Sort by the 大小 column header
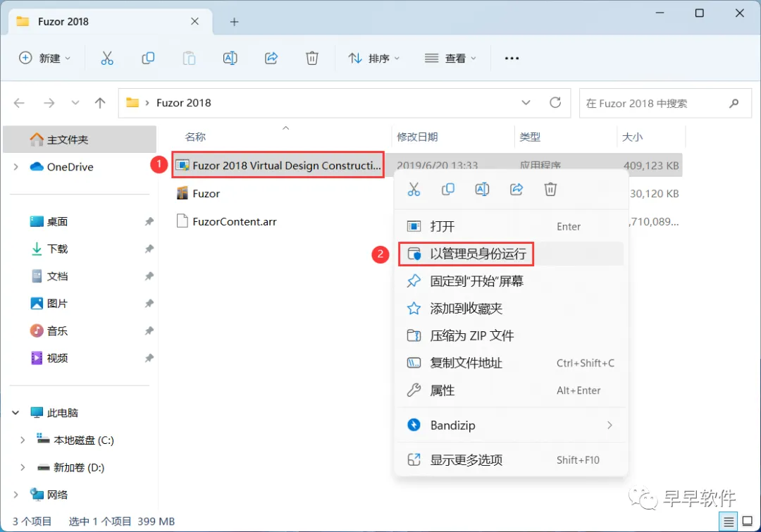Screen dimensions: 761x532 (632, 137)
